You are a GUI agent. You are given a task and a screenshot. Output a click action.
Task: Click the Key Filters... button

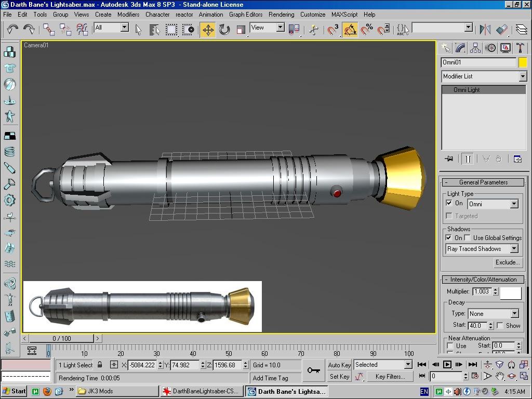(x=390, y=376)
